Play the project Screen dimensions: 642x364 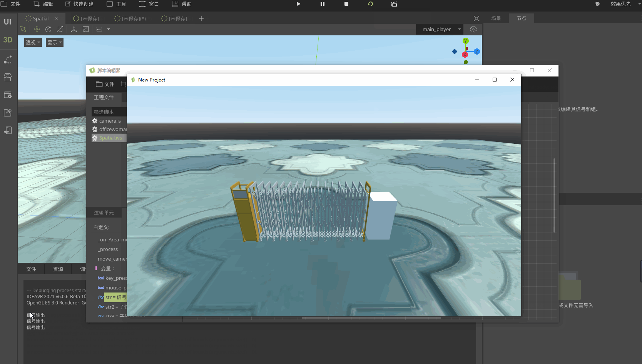[x=298, y=4]
